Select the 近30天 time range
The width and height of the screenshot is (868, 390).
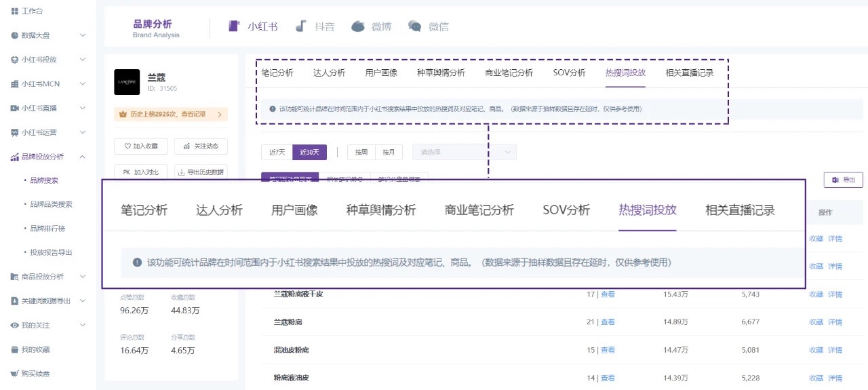(309, 152)
